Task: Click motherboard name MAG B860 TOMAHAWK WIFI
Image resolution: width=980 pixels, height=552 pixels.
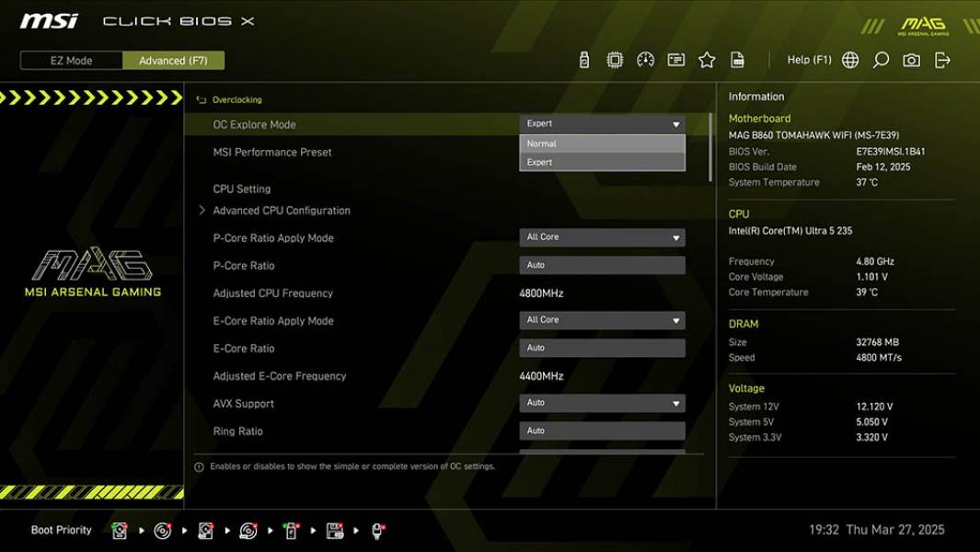Action: (x=813, y=135)
